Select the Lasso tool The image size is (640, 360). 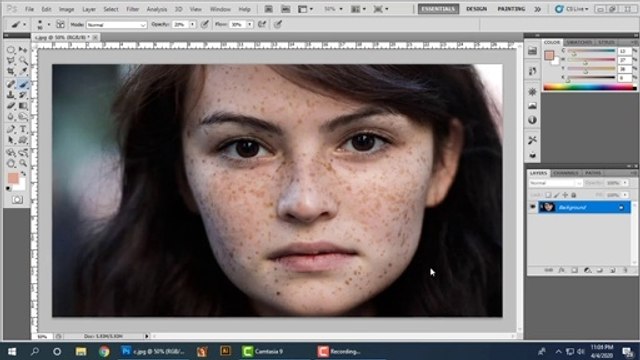tap(11, 61)
